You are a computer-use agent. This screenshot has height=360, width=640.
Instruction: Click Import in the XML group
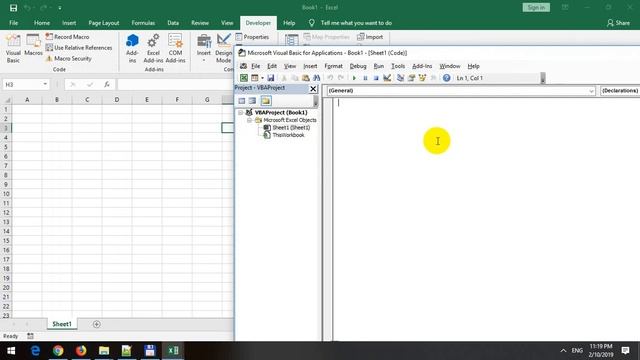370,37
